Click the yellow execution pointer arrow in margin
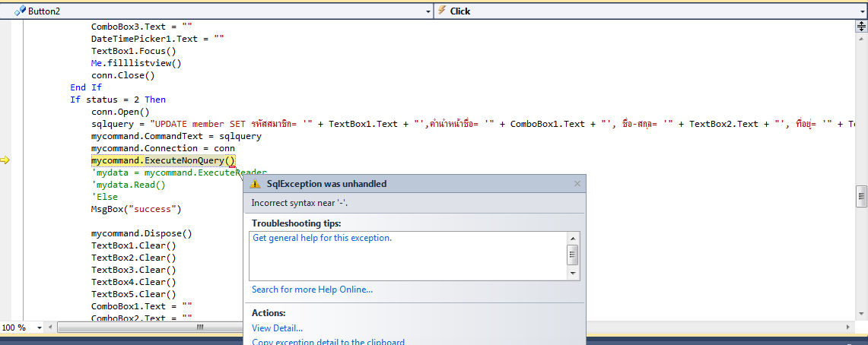This screenshot has height=345, width=868. 5,160
